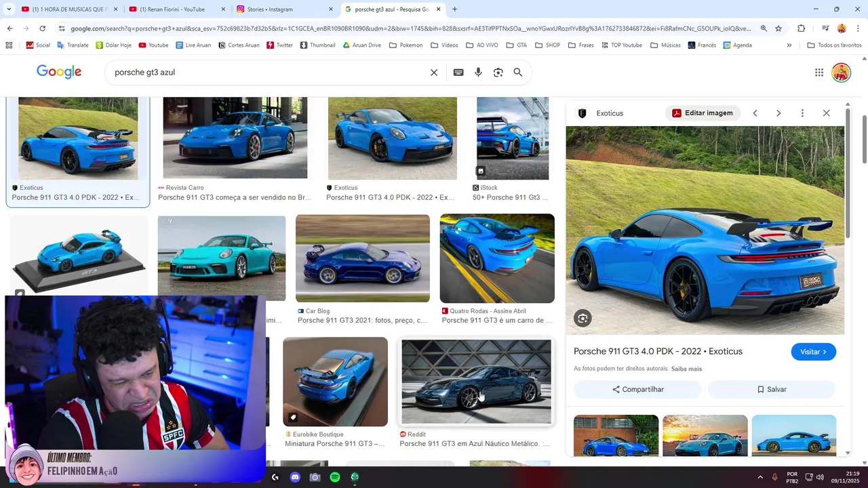Open page zoom magnifier in address bar
The image size is (868, 488).
764,28
